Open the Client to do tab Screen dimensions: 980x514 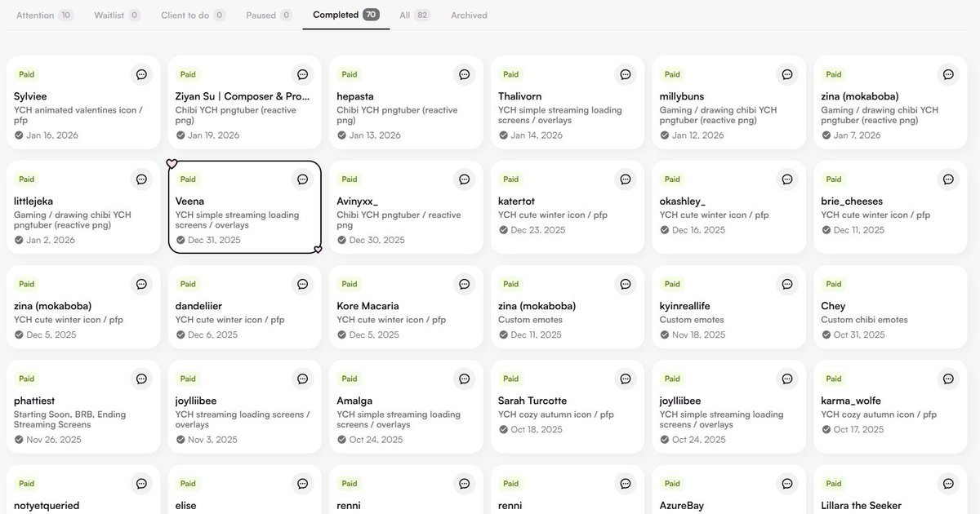coord(193,15)
